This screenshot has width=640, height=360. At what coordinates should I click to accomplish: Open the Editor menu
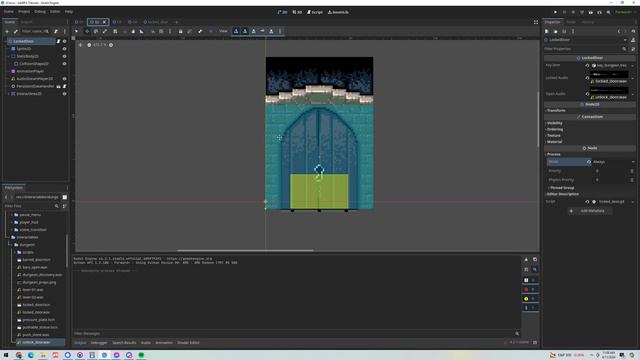(x=55, y=11)
